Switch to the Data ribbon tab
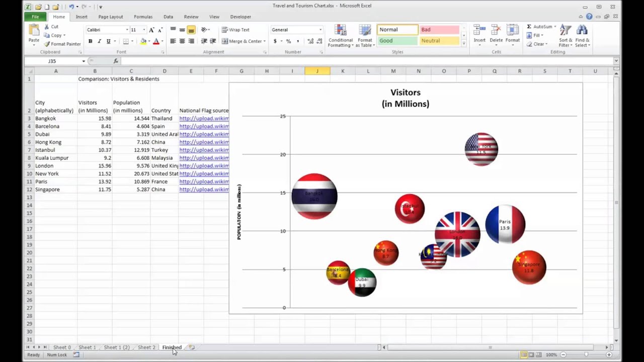 click(x=168, y=17)
